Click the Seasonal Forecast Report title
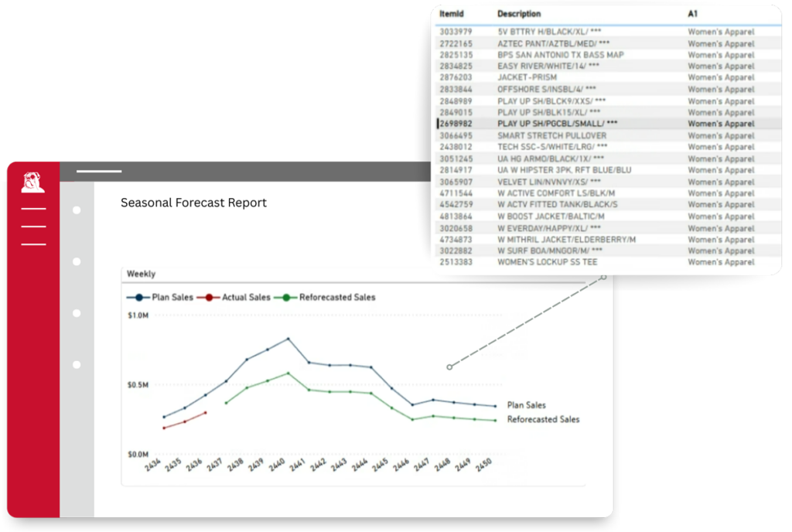792x532 pixels. coord(193,203)
